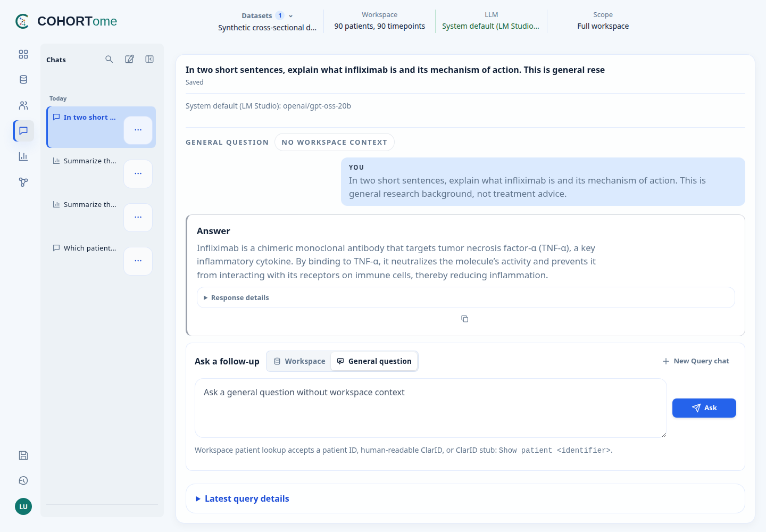Open the node graph sidebar icon
This screenshot has width=766, height=532.
click(23, 182)
